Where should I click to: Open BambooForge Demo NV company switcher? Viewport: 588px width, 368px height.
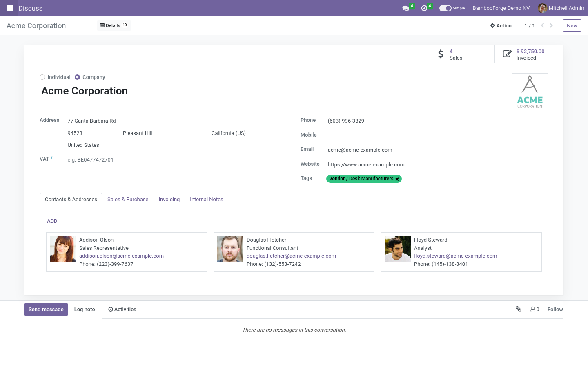click(x=501, y=8)
